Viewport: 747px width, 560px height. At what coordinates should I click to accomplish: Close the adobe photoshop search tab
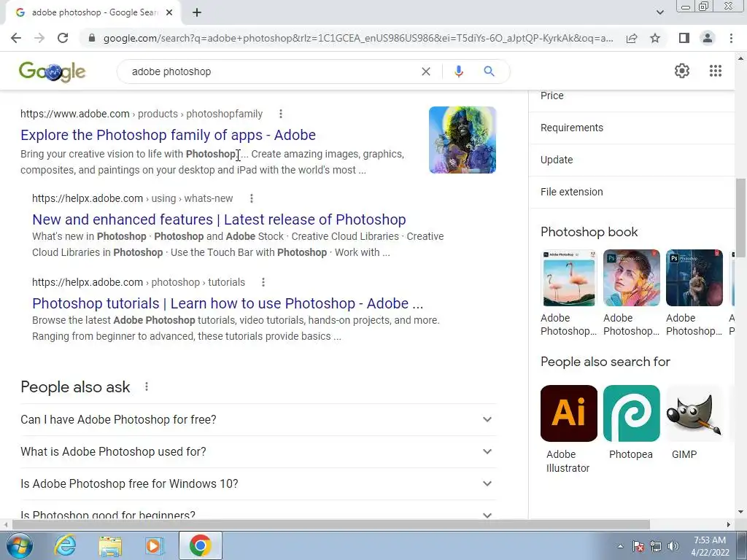(x=169, y=12)
